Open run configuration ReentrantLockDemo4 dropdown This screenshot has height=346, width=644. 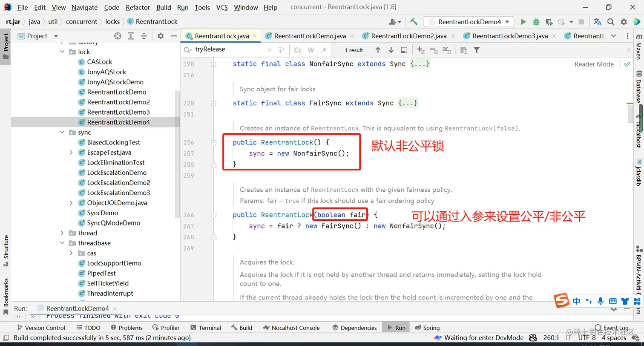469,22
